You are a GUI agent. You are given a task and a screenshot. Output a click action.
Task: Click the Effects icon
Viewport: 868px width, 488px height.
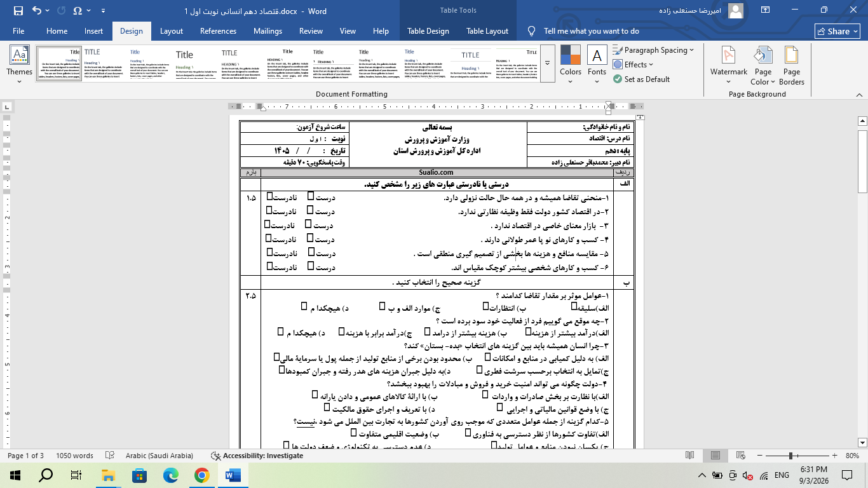tap(618, 64)
